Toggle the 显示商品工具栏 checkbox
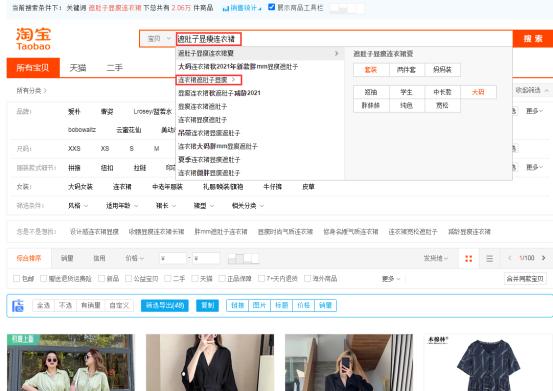 272,7
